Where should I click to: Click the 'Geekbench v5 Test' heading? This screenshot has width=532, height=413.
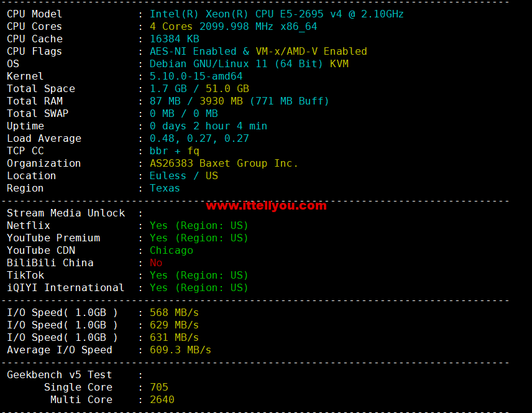[60, 375]
